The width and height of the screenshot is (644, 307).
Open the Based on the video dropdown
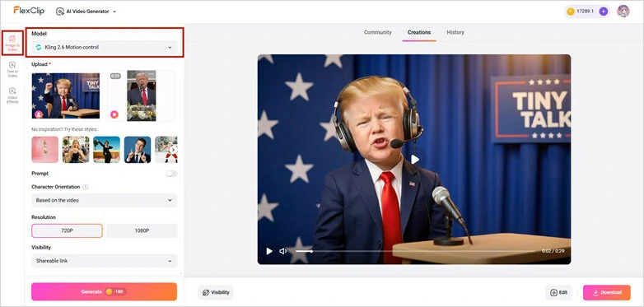(x=105, y=200)
